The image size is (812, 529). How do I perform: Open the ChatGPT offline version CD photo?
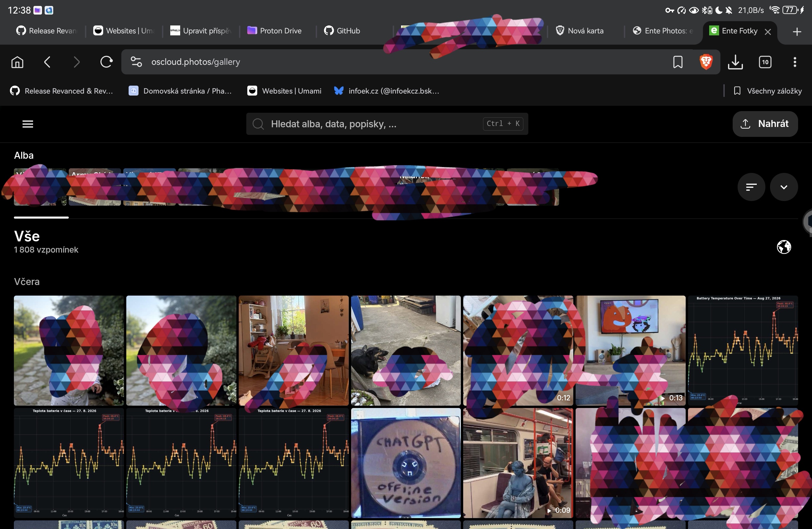[406, 463]
